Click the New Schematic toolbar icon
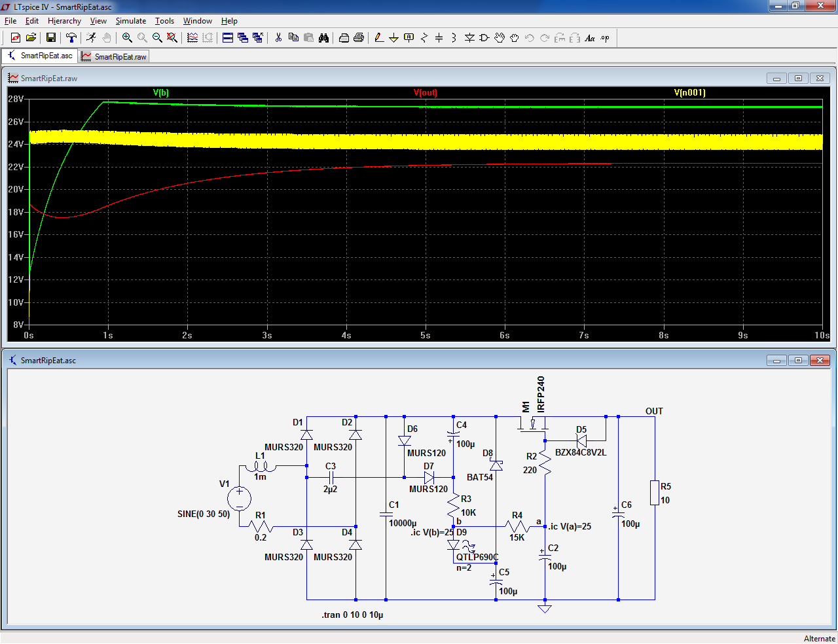The image size is (838, 644). click(16, 38)
